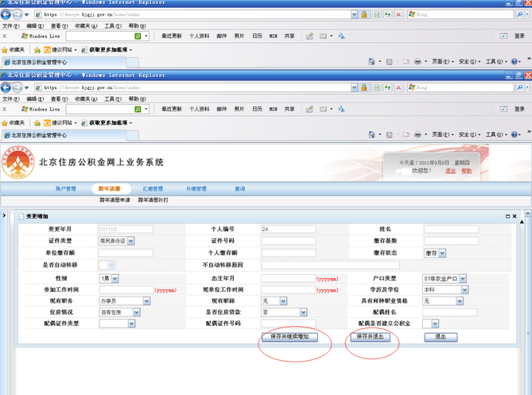The width and height of the screenshot is (532, 395).
Task: Click the page vertical scrollbar up arrow
Action: (528, 213)
